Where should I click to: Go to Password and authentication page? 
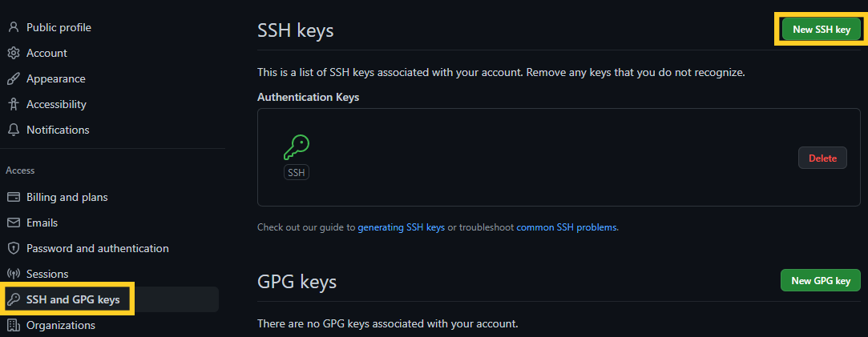coord(98,249)
